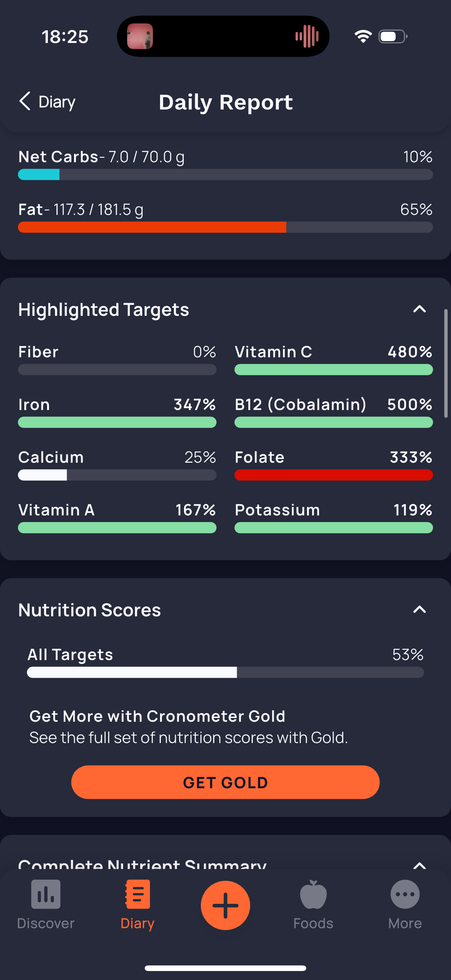Image resolution: width=451 pixels, height=980 pixels.
Task: Tap the Net Carbs progress bar
Action: coord(225,175)
